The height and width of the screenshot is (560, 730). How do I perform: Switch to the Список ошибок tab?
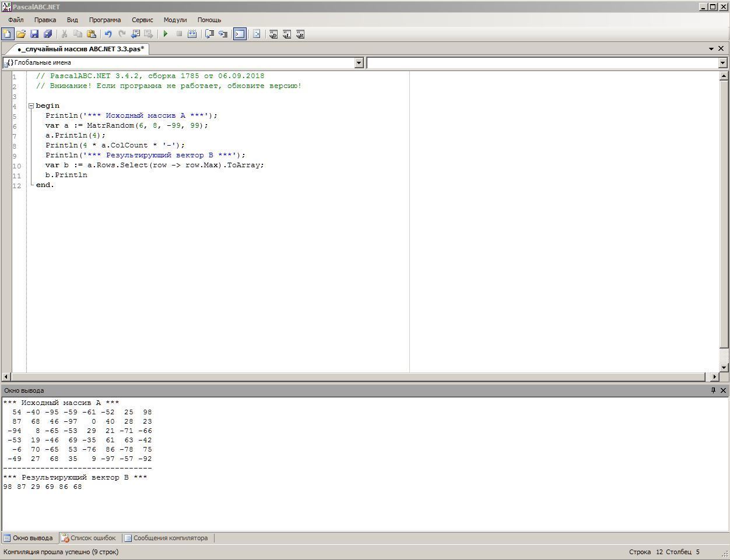[89, 538]
